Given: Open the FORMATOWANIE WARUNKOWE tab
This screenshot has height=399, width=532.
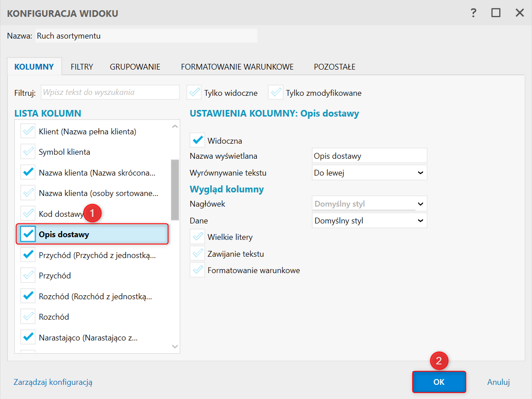Looking at the screenshot, I should (237, 67).
